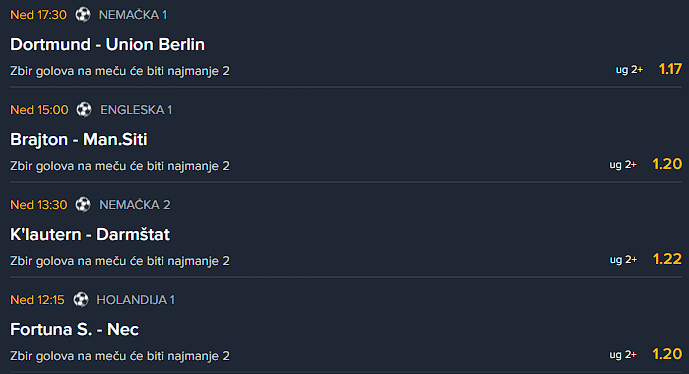Viewport: 689px width, 374px height.
Task: Open the K'lautern - Darmštat match
Action: coord(90,234)
